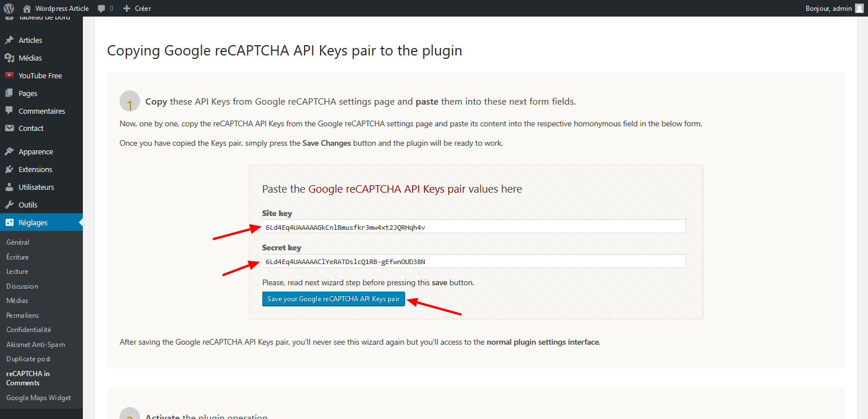
Task: Click into the Site key field
Action: (x=474, y=227)
